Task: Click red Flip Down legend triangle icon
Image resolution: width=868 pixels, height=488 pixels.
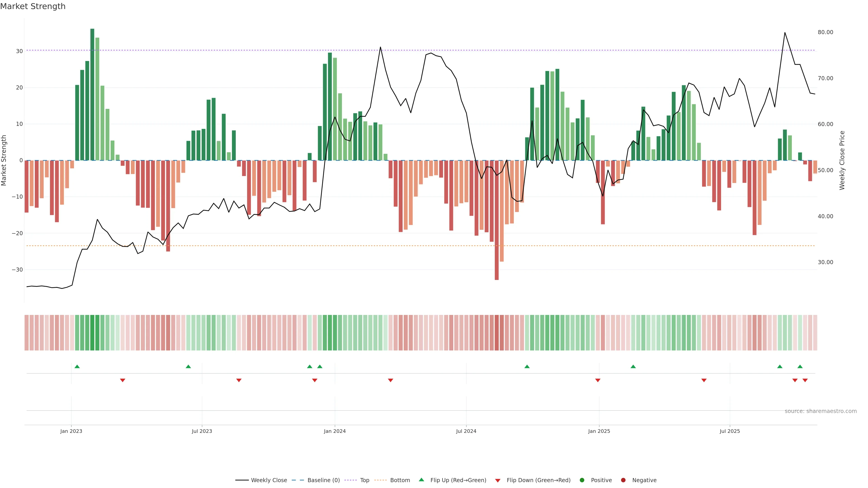Action: coord(498,480)
